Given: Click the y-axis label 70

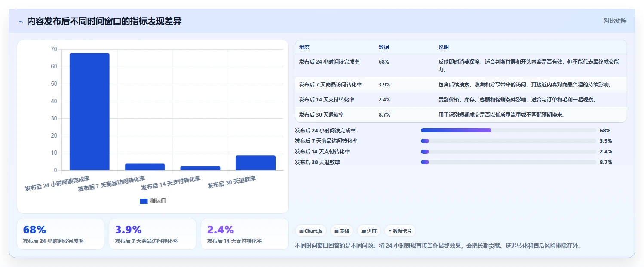Looking at the screenshot, I should (54, 49).
